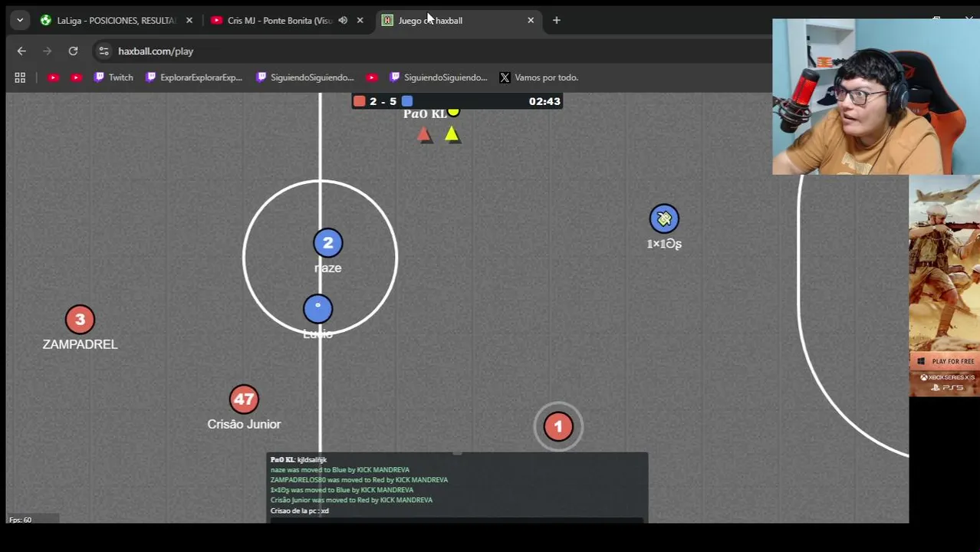Screen dimensions: 980x552
Task: Click chat line 1×1Os moved to Blue
Action: pyautogui.click(x=342, y=490)
